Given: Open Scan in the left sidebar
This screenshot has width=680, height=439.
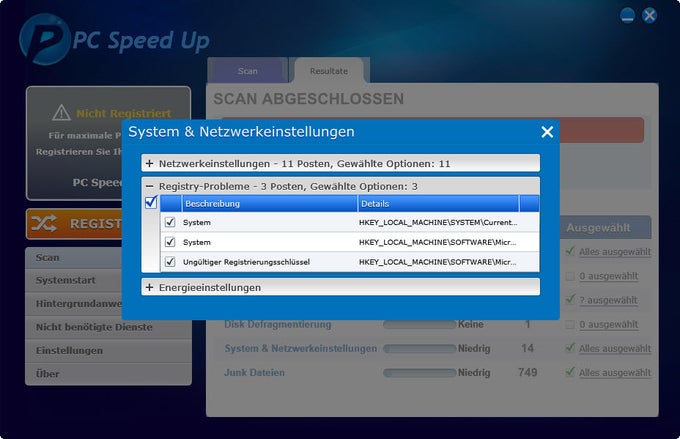Looking at the screenshot, I should coord(74,258).
